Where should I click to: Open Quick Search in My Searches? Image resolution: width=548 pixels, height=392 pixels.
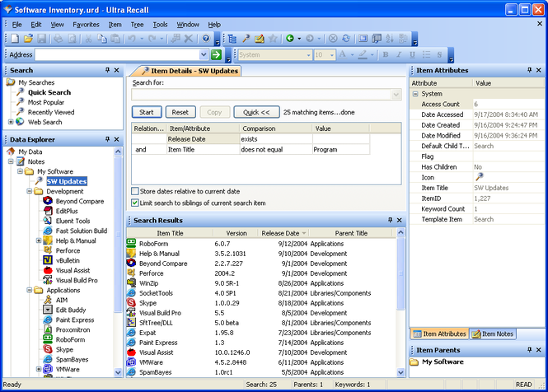(x=49, y=92)
